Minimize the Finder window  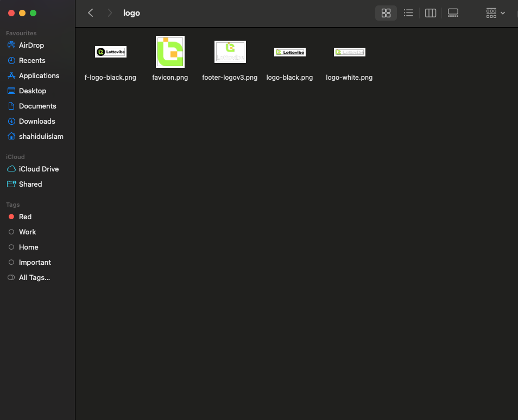pos(22,13)
